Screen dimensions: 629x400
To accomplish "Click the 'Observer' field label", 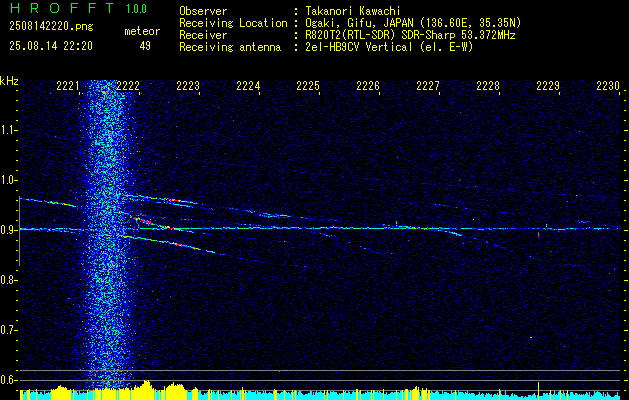I will coord(203,11).
